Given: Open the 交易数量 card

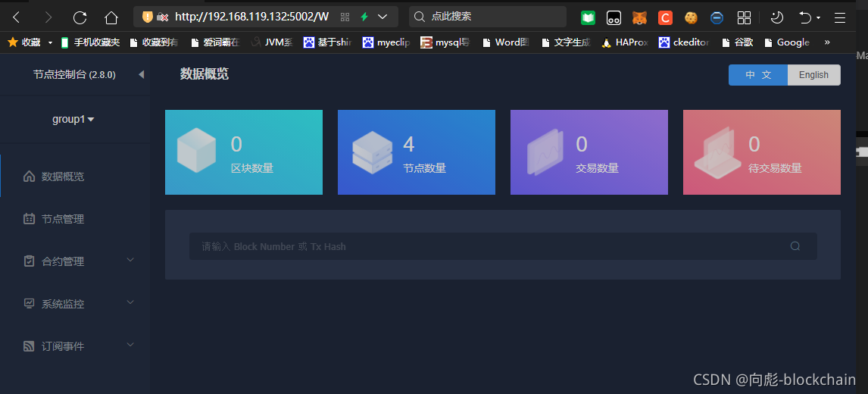Looking at the screenshot, I should (589, 152).
